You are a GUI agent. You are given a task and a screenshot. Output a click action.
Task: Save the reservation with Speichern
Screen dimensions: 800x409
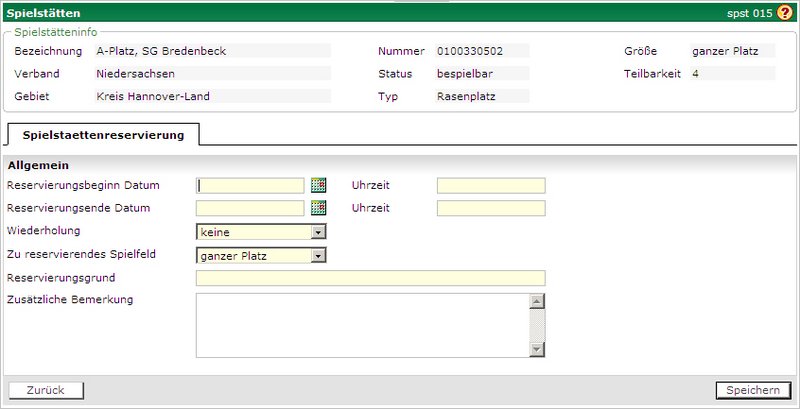[x=754, y=390]
